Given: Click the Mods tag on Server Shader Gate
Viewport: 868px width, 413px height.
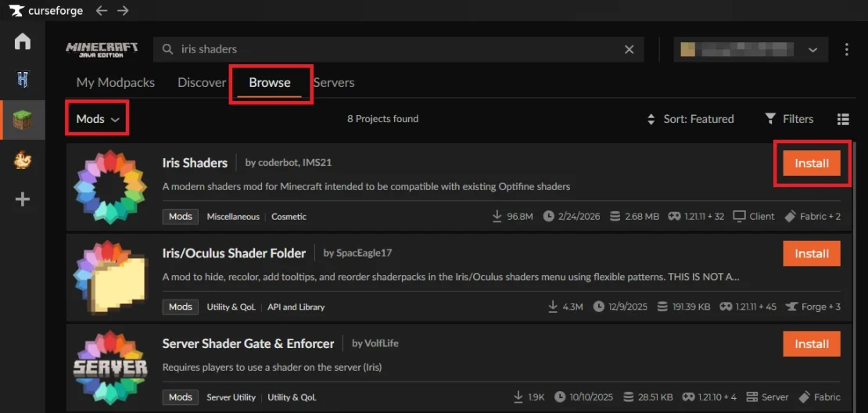Looking at the screenshot, I should [181, 397].
